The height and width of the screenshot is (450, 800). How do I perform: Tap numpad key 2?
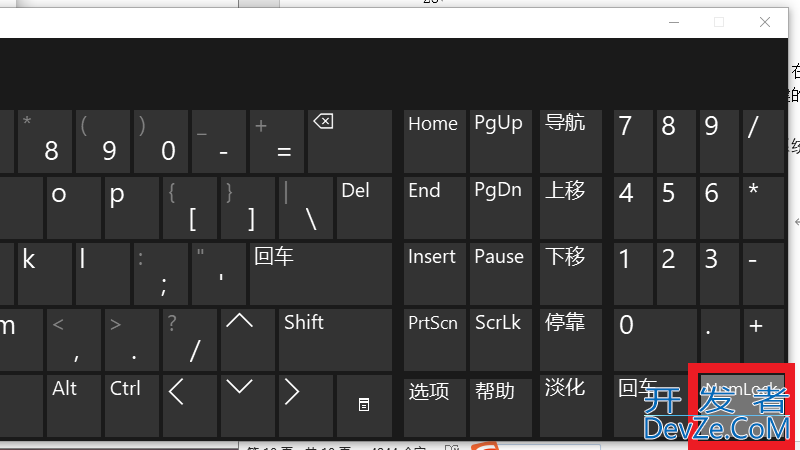(676, 274)
